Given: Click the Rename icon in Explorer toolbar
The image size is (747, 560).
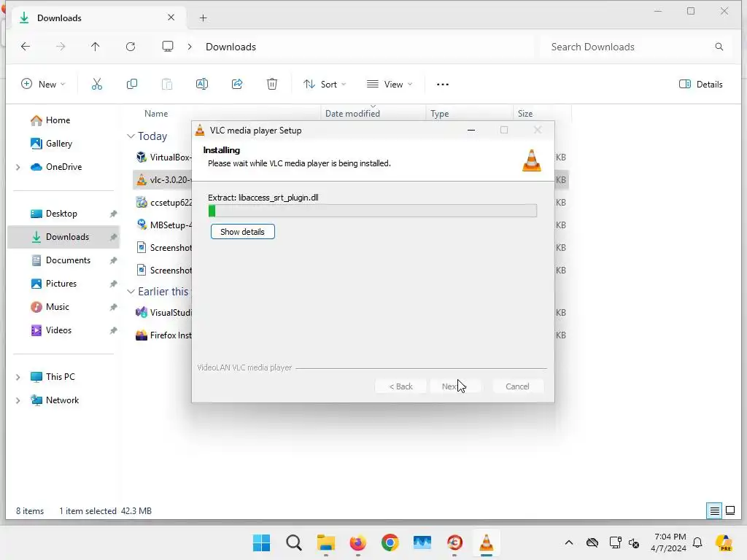Looking at the screenshot, I should [x=202, y=85].
